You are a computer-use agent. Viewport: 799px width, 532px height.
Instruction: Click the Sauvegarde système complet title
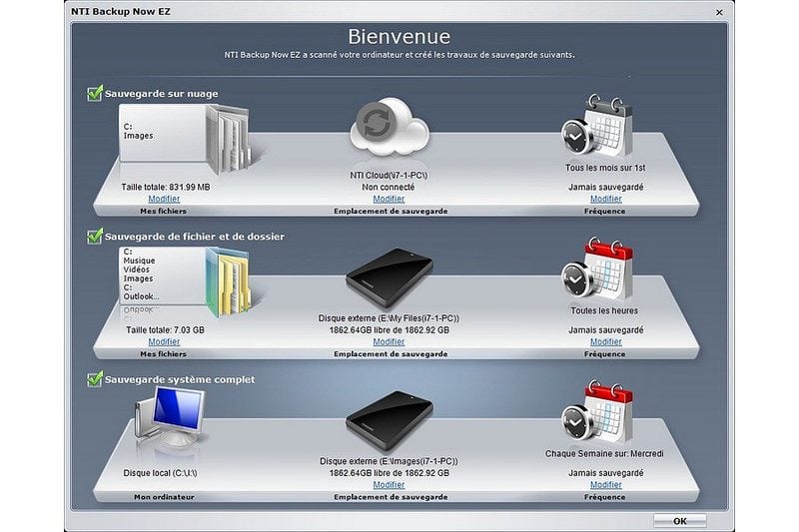180,379
